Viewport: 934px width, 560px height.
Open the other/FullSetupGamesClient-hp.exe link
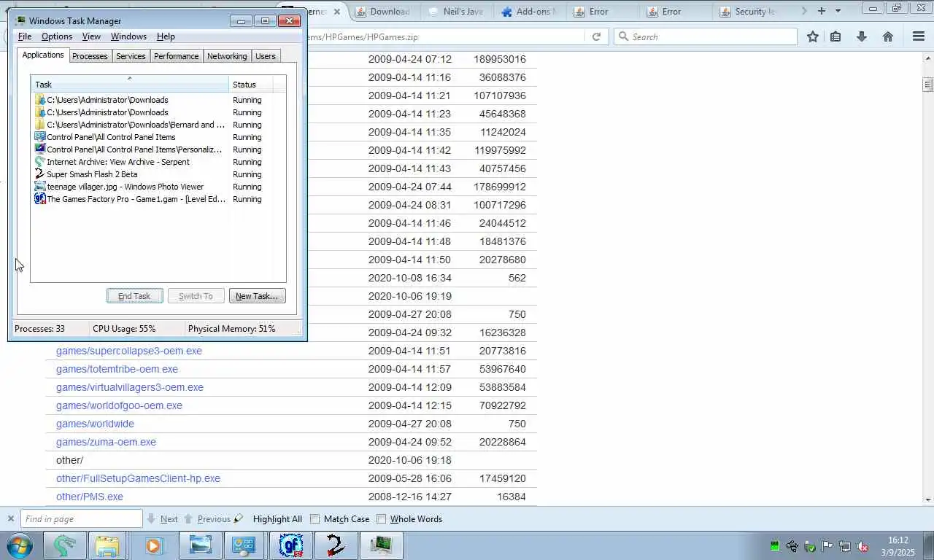point(138,478)
